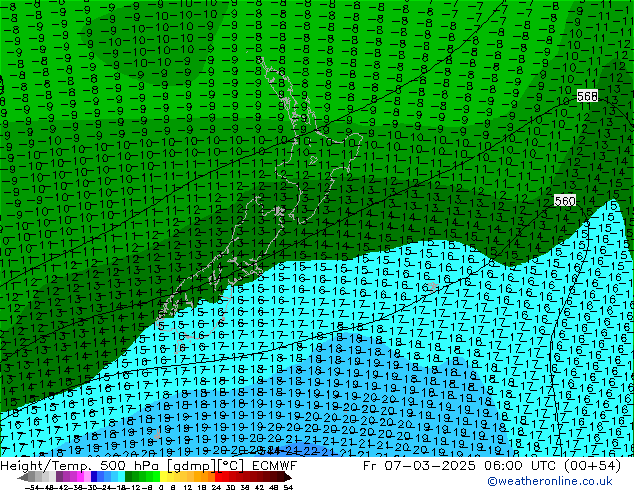
Task: Click the -54 label at the legend's left end
Action: [x=32, y=488]
